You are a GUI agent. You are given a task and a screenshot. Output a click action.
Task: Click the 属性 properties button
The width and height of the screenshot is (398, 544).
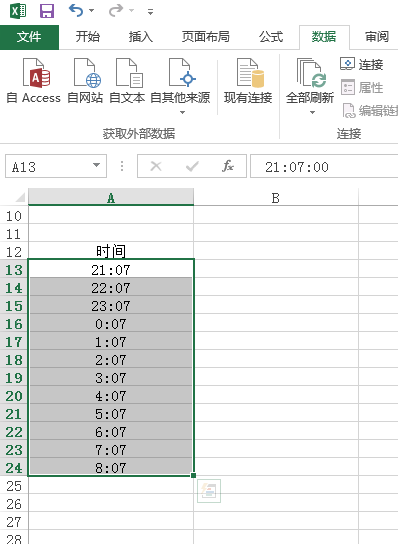pyautogui.click(x=361, y=87)
